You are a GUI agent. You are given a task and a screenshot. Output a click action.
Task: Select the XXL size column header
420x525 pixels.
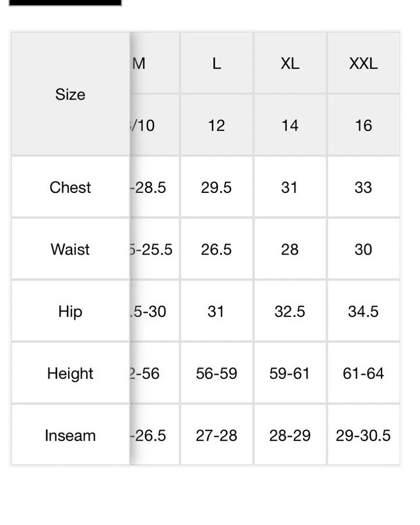pos(363,63)
